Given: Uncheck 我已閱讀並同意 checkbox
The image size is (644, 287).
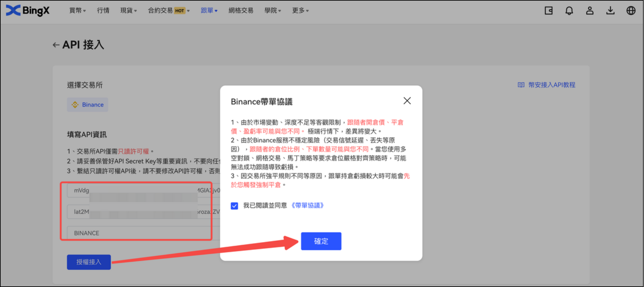Looking at the screenshot, I should coord(234,206).
